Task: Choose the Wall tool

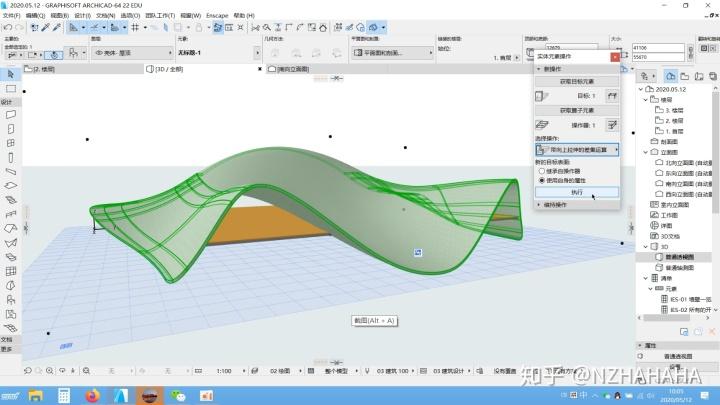Action: [11, 114]
